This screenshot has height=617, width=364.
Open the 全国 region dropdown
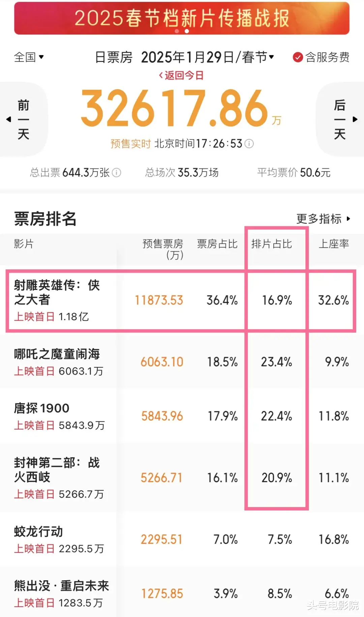click(29, 57)
